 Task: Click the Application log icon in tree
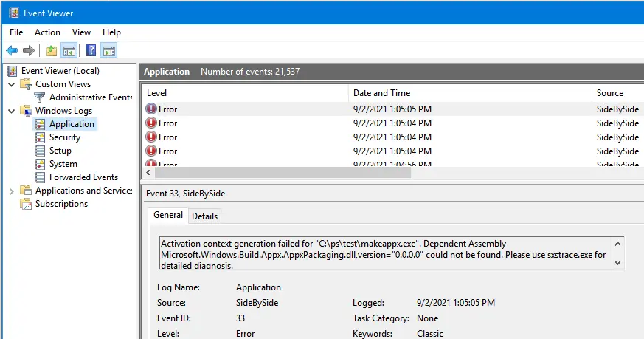[40, 124]
